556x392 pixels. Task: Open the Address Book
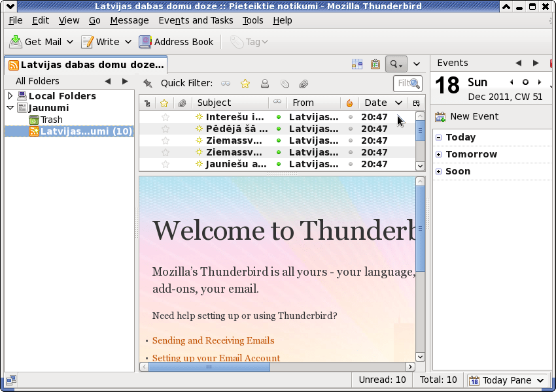tap(176, 42)
